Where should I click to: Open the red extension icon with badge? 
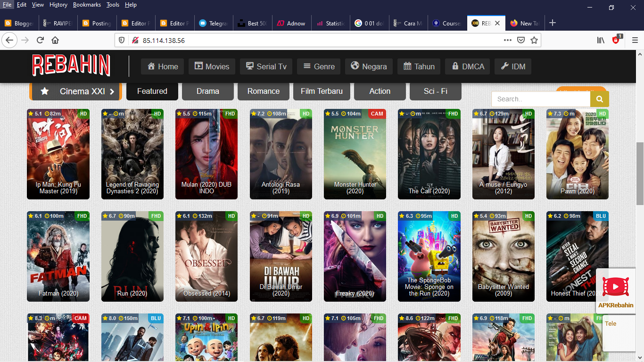tap(616, 40)
